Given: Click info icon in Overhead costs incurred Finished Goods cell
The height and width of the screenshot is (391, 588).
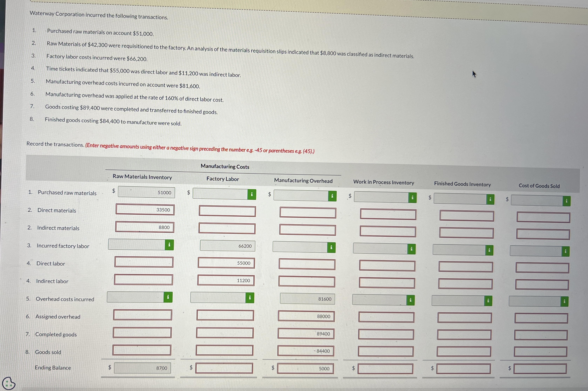Looking at the screenshot, I should (x=488, y=301).
